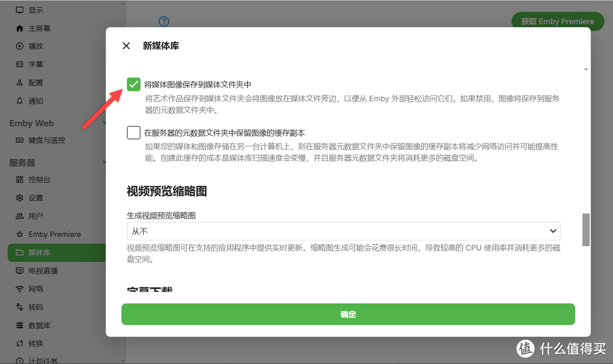Click the 字幕 captions icon
Image resolution: width=613 pixels, height=364 pixels.
(x=19, y=65)
